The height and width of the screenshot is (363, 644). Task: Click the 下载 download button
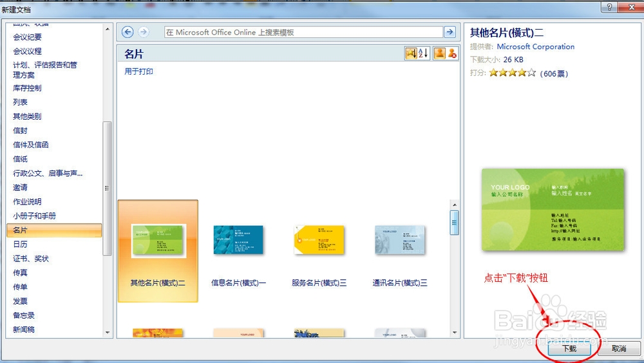569,349
